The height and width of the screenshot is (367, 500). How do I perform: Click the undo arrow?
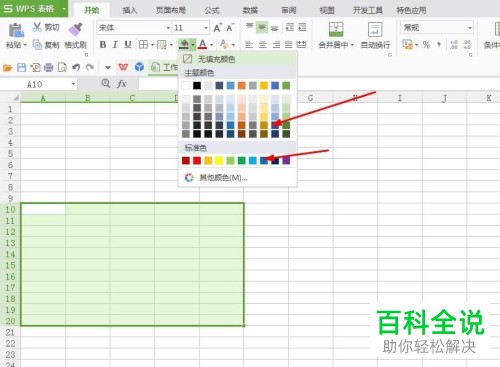coord(76,68)
